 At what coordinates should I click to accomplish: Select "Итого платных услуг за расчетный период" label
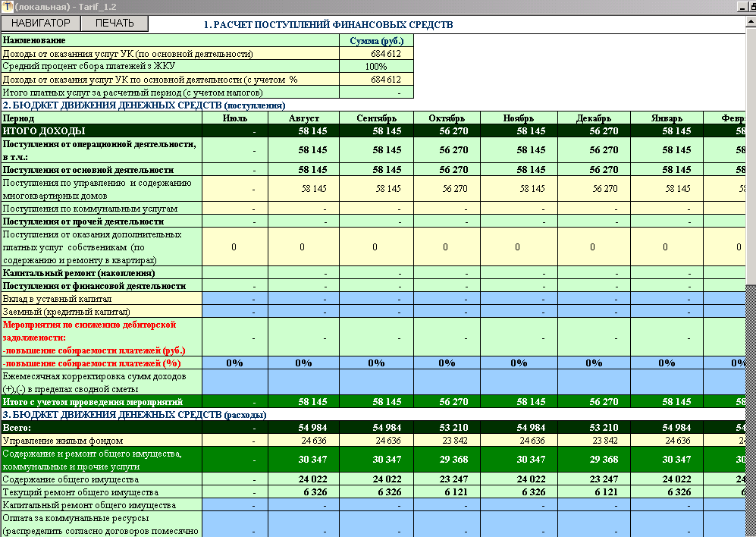coord(133,93)
